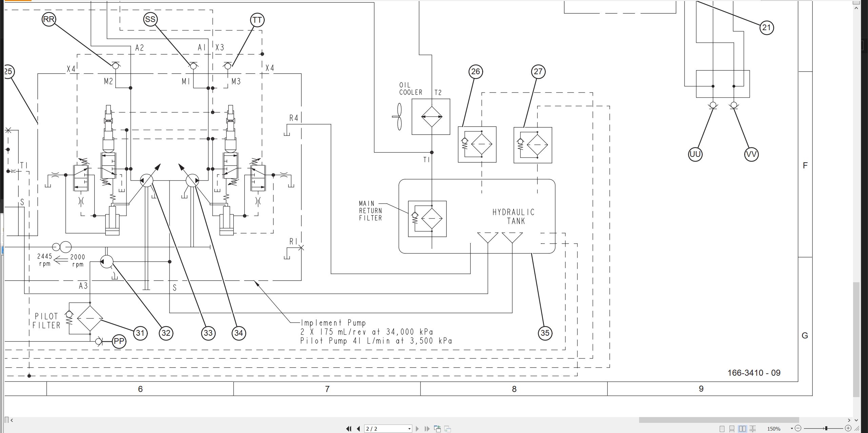Click the OIL COOLER label
Image resolution: width=868 pixels, height=433 pixels.
pos(411,89)
